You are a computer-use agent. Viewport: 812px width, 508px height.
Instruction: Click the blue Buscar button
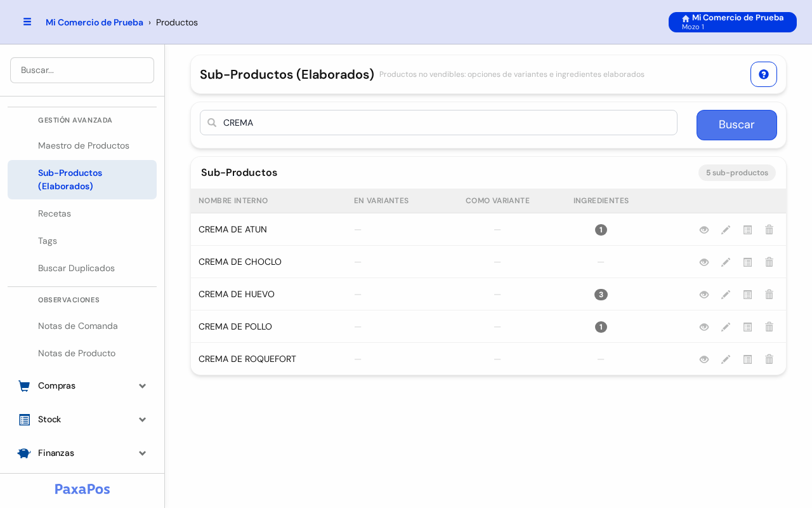click(x=737, y=125)
